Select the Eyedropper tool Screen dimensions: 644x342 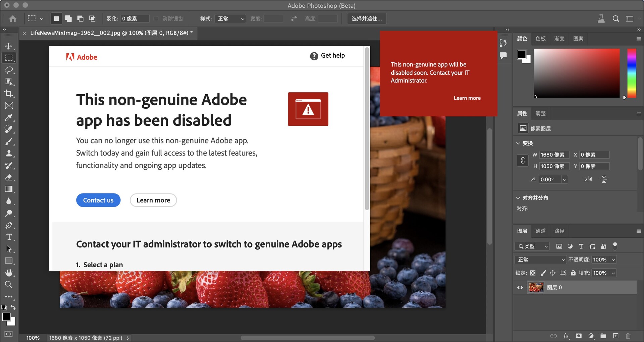click(9, 118)
